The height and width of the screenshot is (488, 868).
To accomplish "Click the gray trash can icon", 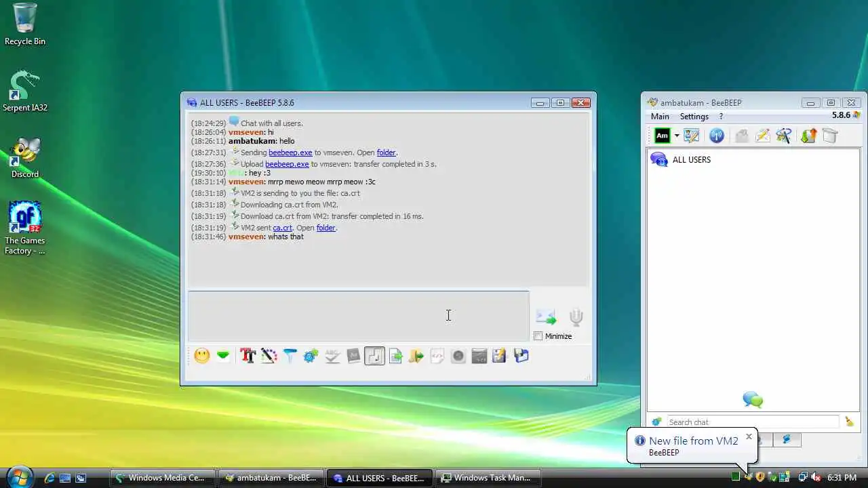I will pos(830,136).
